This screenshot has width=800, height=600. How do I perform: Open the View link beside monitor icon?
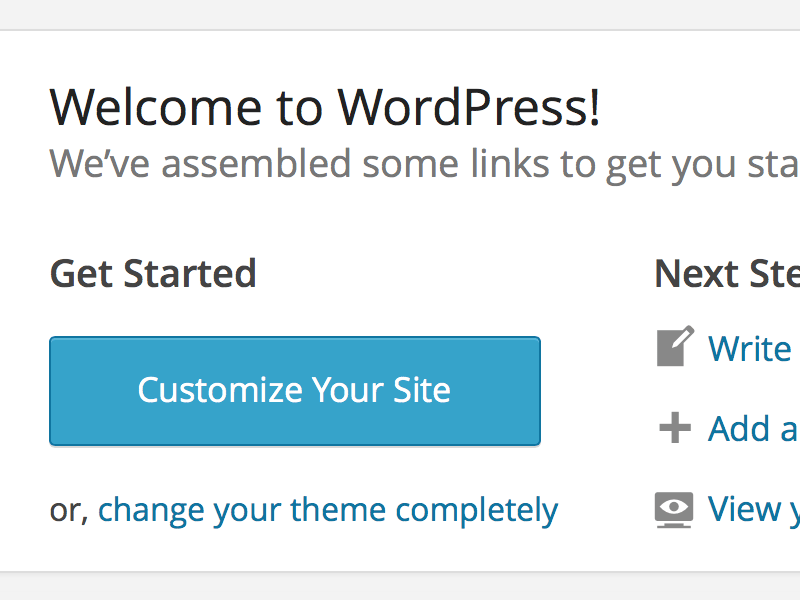pyautogui.click(x=752, y=509)
